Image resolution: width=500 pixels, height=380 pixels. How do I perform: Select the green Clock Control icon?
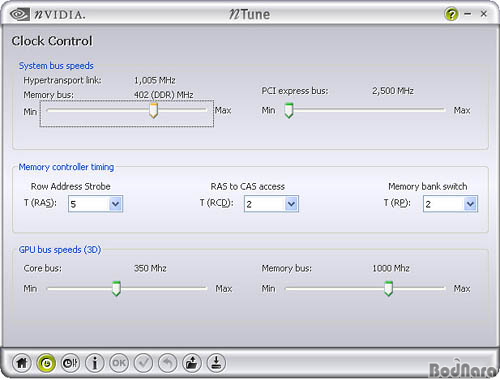[x=46, y=363]
